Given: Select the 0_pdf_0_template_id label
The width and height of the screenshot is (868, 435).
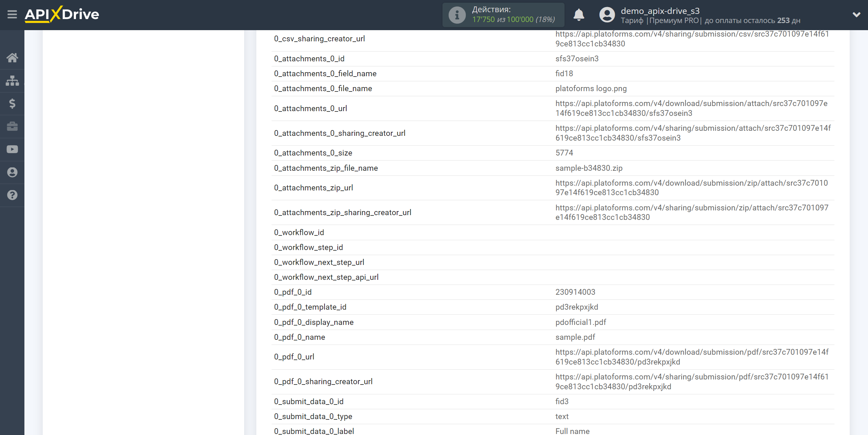Looking at the screenshot, I should [x=310, y=307].
